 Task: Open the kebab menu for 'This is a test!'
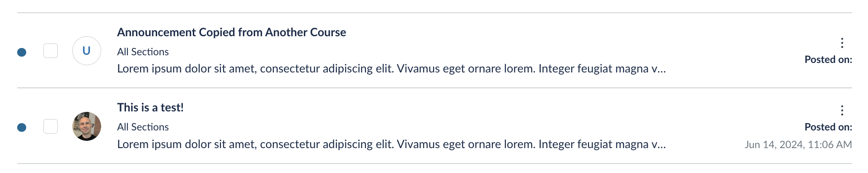(x=842, y=110)
